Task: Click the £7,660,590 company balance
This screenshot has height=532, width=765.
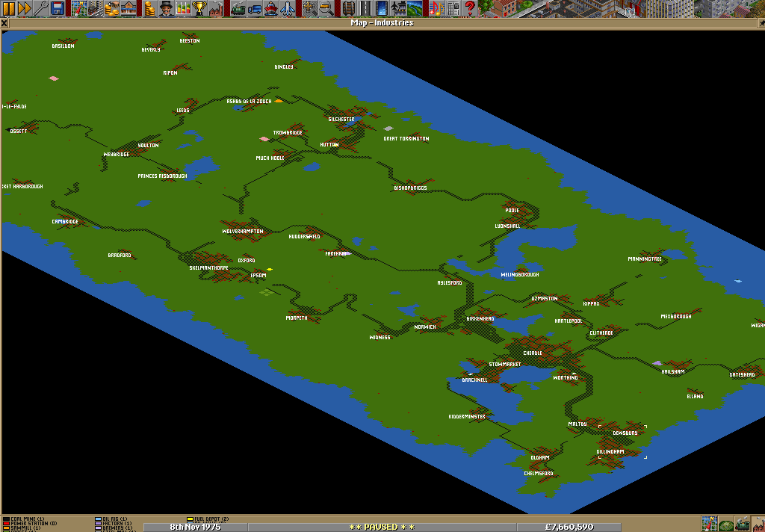Action: pos(569,527)
